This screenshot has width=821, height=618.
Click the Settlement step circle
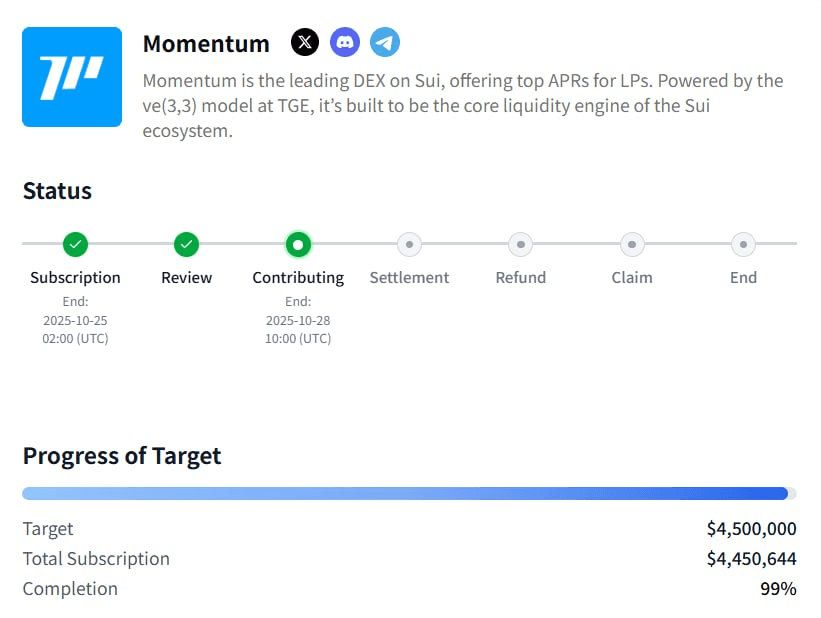tap(409, 243)
